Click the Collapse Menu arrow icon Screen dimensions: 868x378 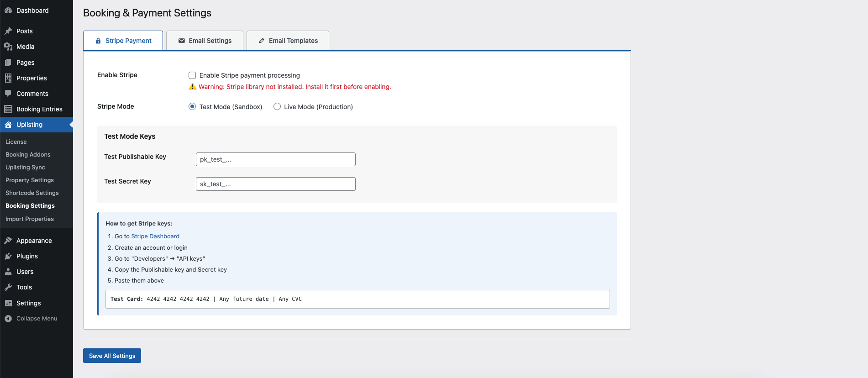[8, 319]
